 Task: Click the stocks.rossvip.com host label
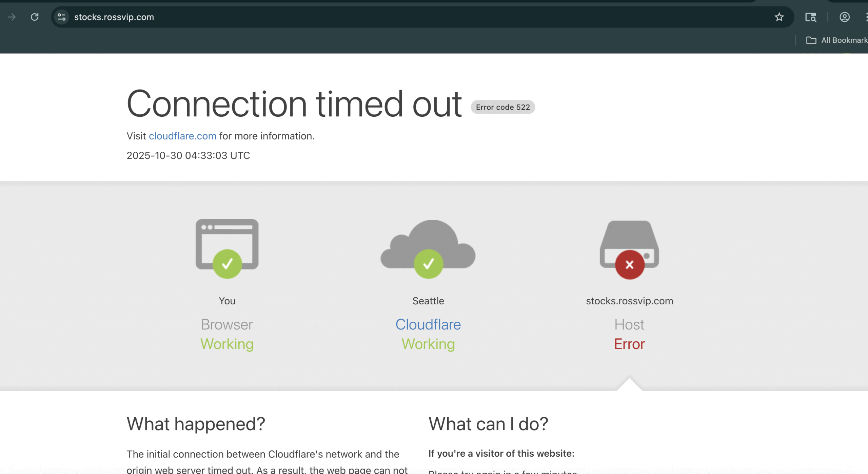point(629,301)
